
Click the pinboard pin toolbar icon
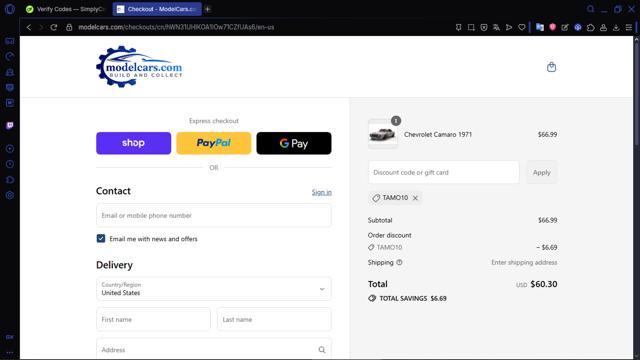pyautogui.click(x=458, y=27)
